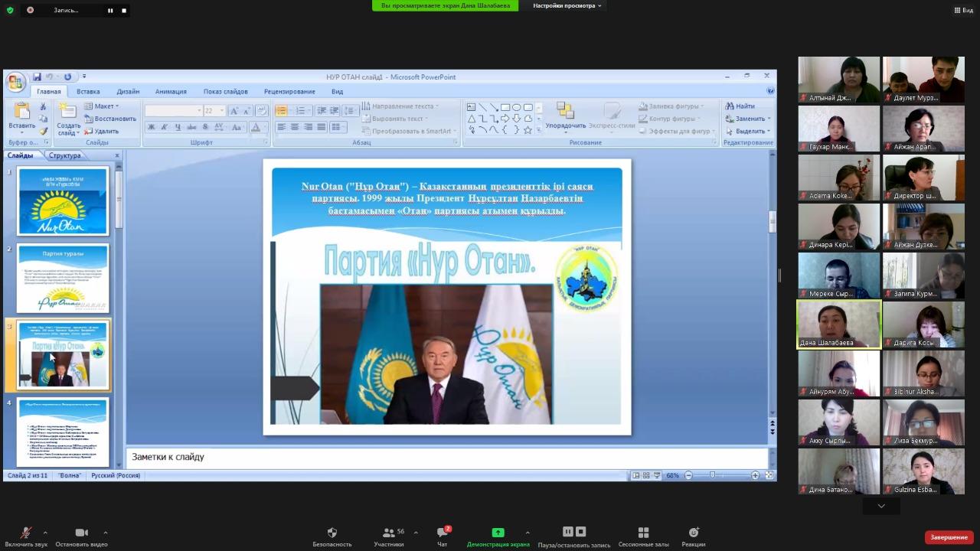Image resolution: width=980 pixels, height=551 pixels.
Task: Open Настройки просмотра dropdown
Action: tap(567, 5)
